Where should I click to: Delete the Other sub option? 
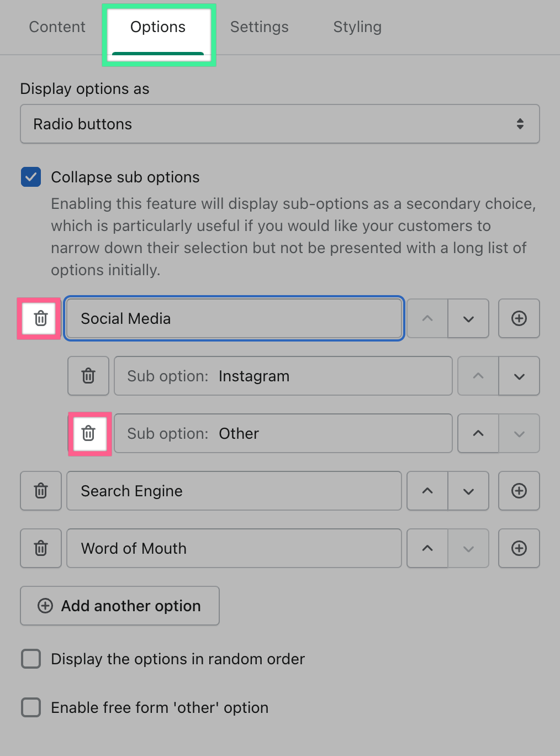(x=88, y=433)
